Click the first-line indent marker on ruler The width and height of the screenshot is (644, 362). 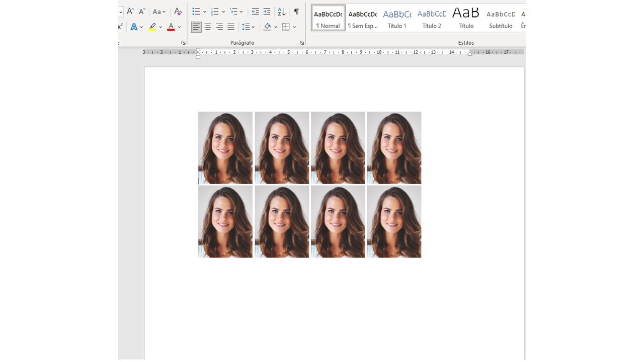coord(198,50)
